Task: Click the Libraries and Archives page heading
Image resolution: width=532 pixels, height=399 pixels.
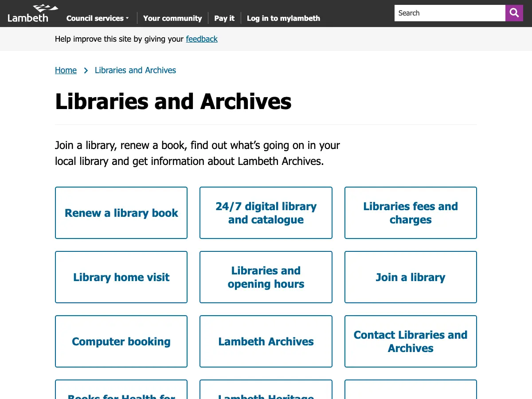Action: click(173, 102)
